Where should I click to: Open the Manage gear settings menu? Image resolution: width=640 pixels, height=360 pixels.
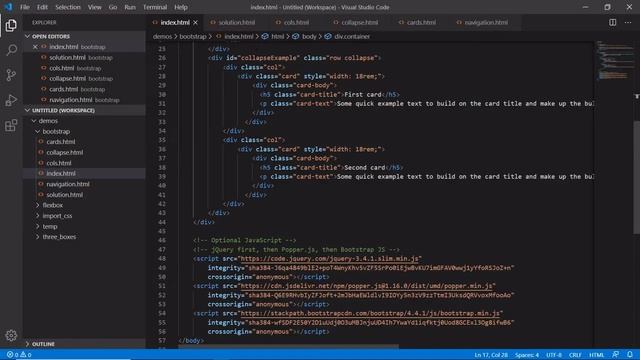click(x=11, y=336)
